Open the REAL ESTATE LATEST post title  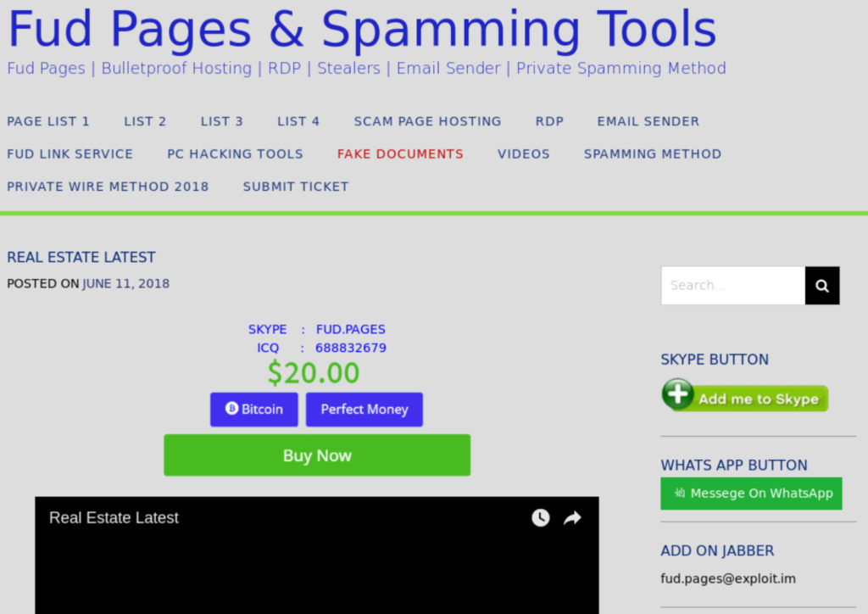tap(81, 258)
